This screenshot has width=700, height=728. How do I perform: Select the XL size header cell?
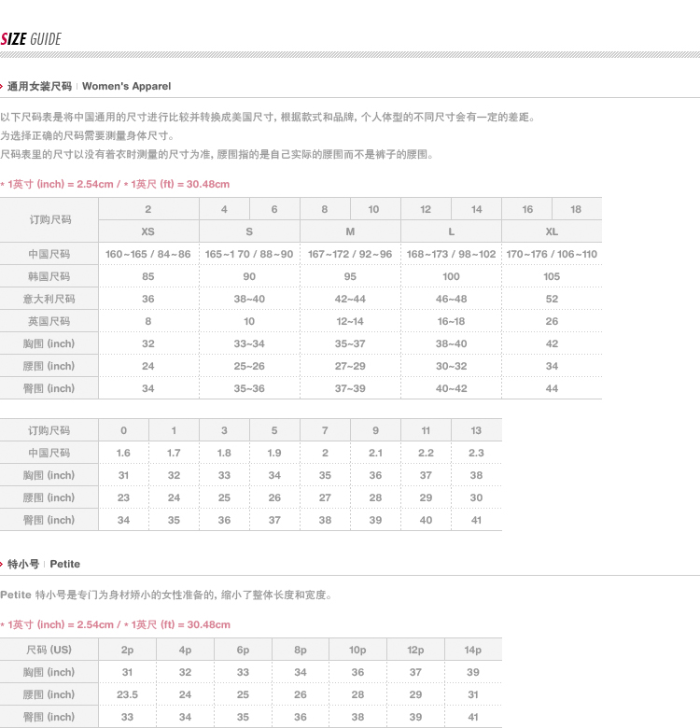point(552,231)
